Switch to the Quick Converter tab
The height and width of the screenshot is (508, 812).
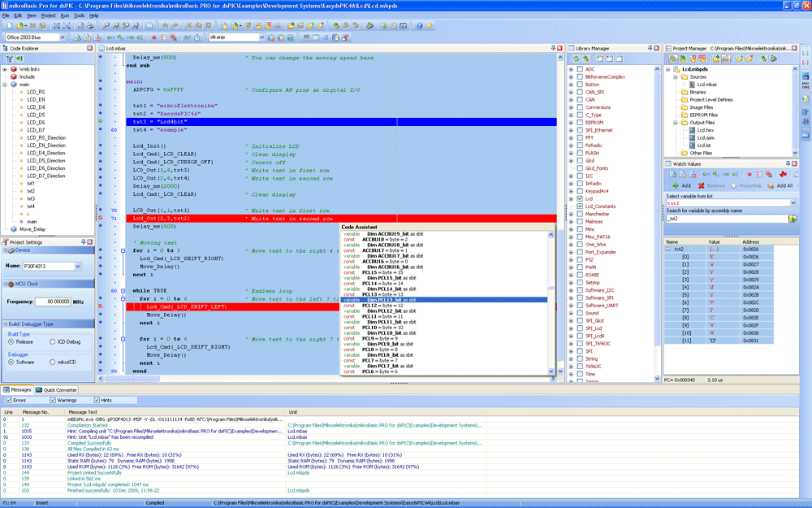click(57, 390)
